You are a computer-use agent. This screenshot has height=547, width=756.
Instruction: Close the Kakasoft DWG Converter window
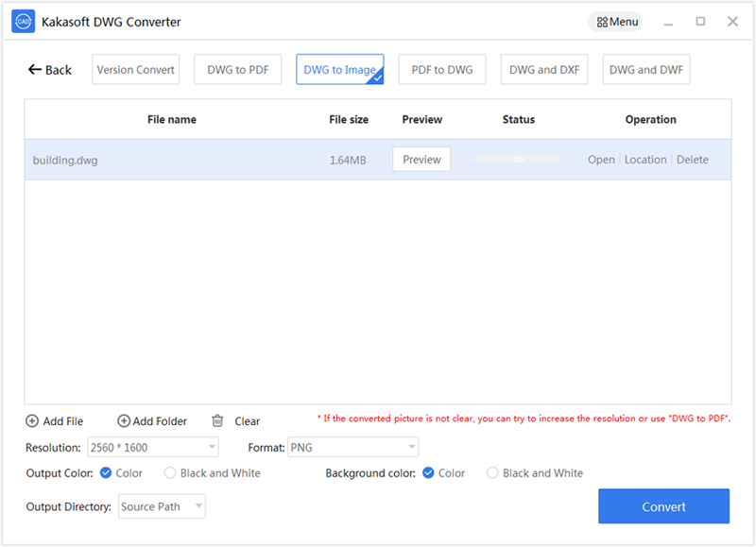click(733, 21)
